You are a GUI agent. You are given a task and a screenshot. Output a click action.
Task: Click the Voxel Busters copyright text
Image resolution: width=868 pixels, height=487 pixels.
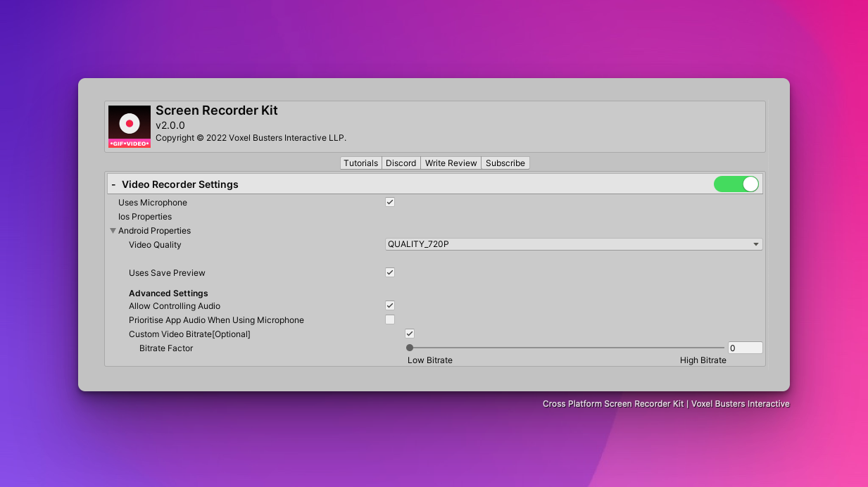251,138
